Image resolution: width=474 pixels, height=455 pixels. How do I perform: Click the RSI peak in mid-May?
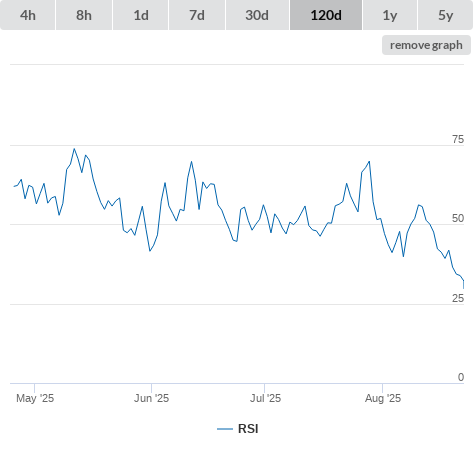click(74, 149)
